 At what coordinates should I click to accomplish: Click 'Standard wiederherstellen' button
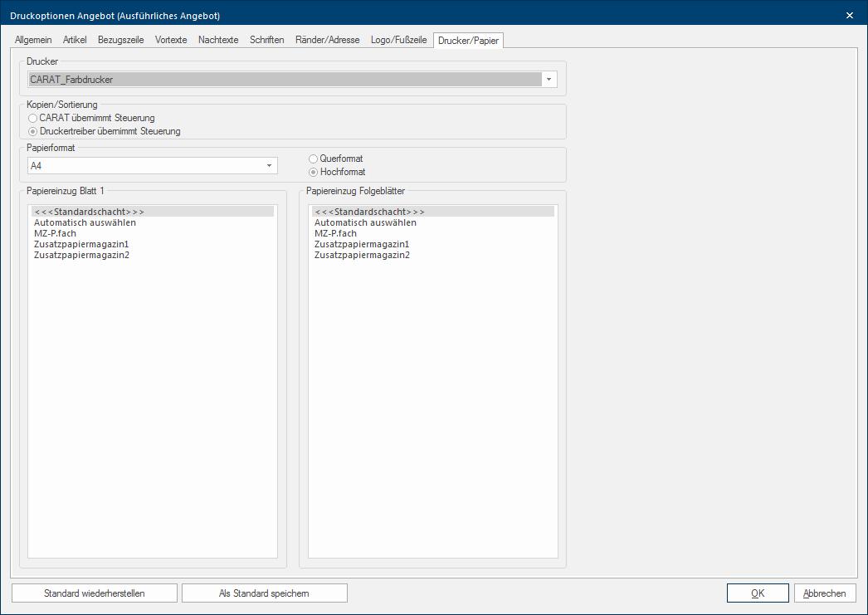pyautogui.click(x=95, y=593)
